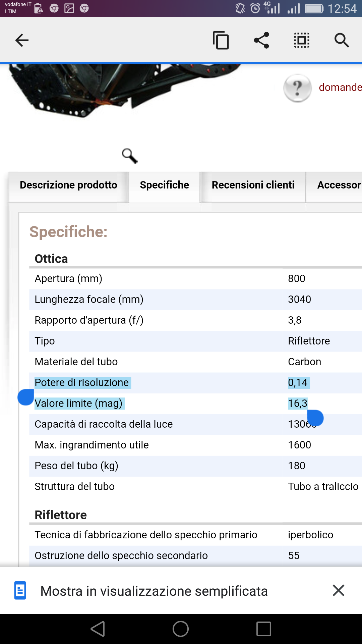Screen dimensions: 362x644
Task: Tap the question mark help icon
Action: click(297, 88)
